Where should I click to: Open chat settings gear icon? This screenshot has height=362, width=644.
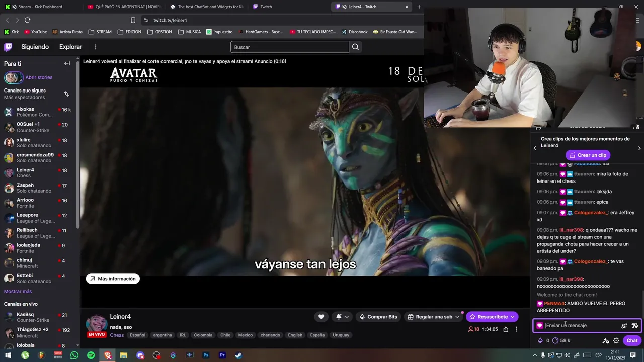(616, 340)
